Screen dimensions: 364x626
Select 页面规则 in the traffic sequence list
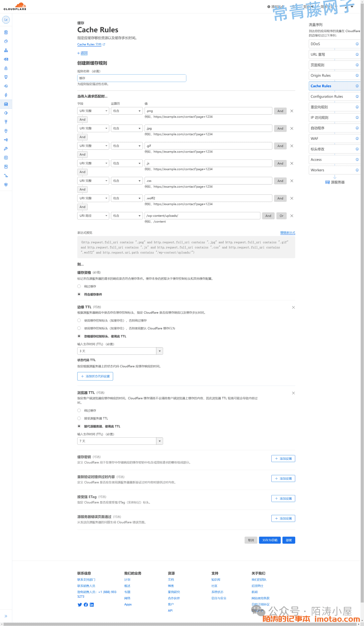334,65
